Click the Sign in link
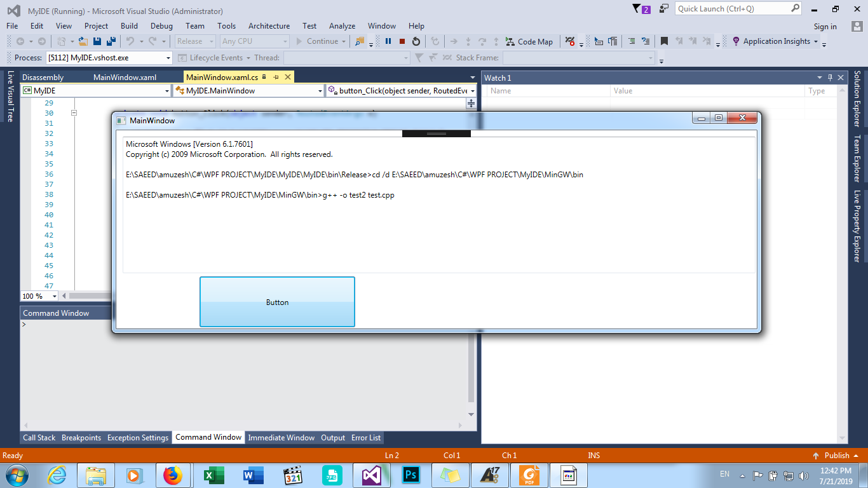The height and width of the screenshot is (488, 868). [x=825, y=27]
